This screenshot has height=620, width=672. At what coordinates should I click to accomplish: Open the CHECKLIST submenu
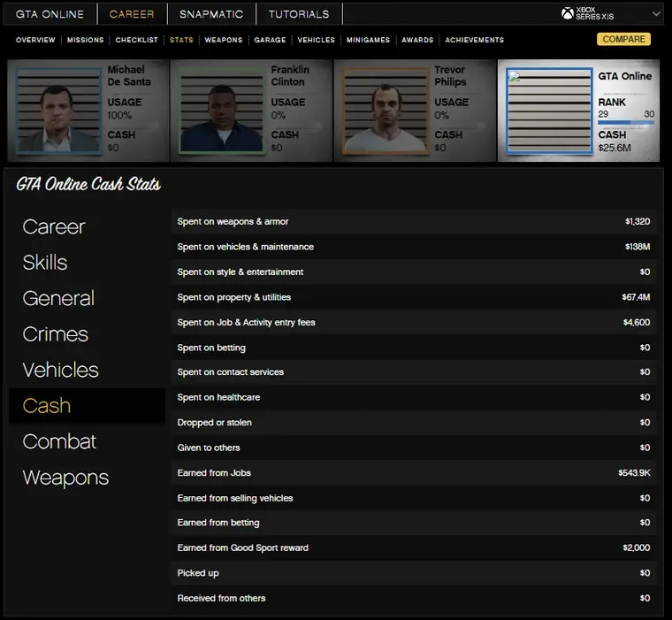[136, 40]
